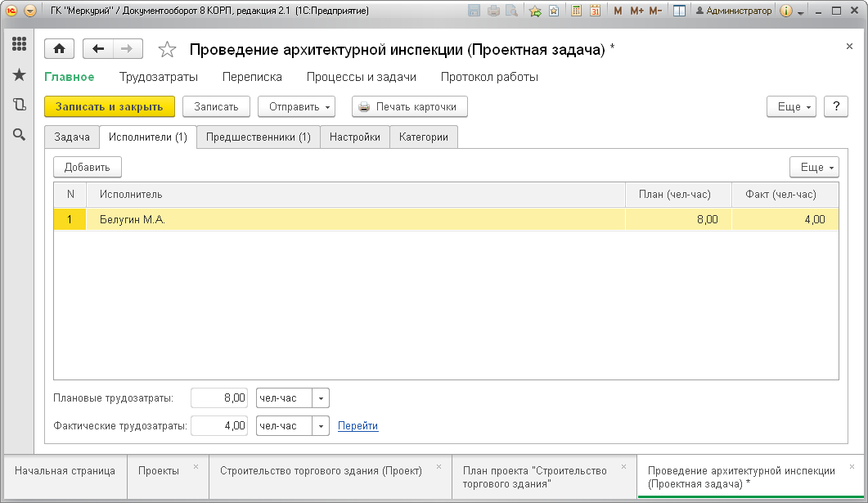868x503 pixels.
Task: Click Администратор user name
Action: pyautogui.click(x=734, y=11)
